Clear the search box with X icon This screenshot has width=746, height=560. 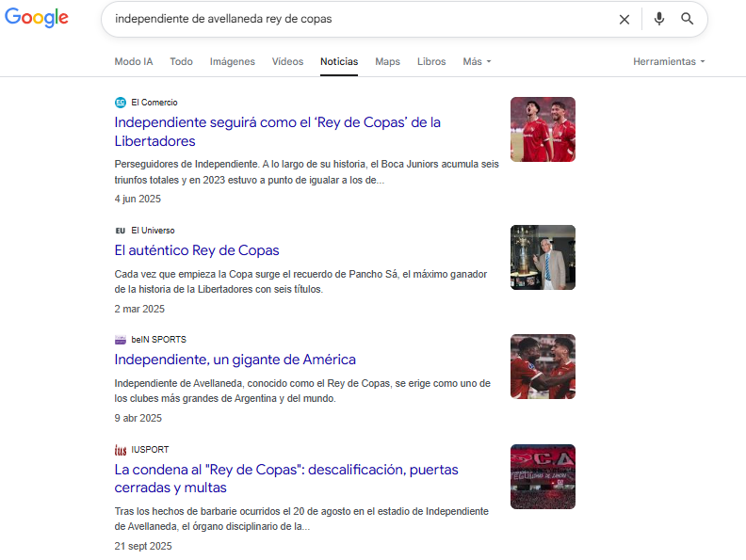point(624,19)
